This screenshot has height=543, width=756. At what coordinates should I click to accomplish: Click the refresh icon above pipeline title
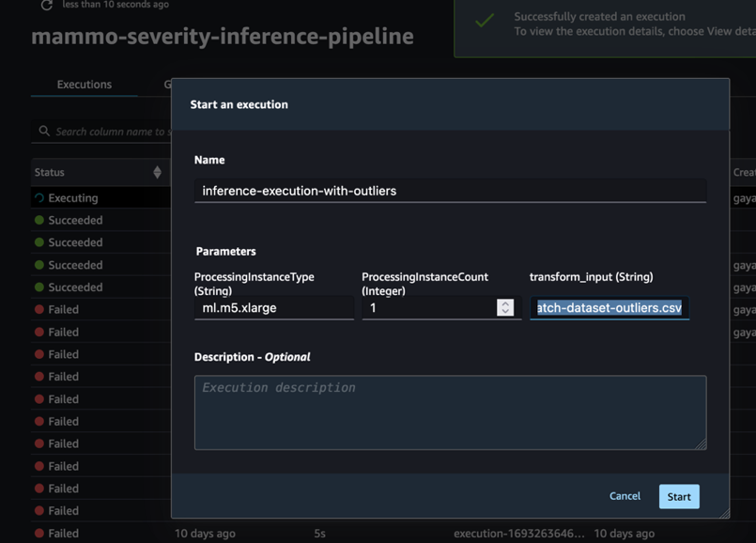46,6
